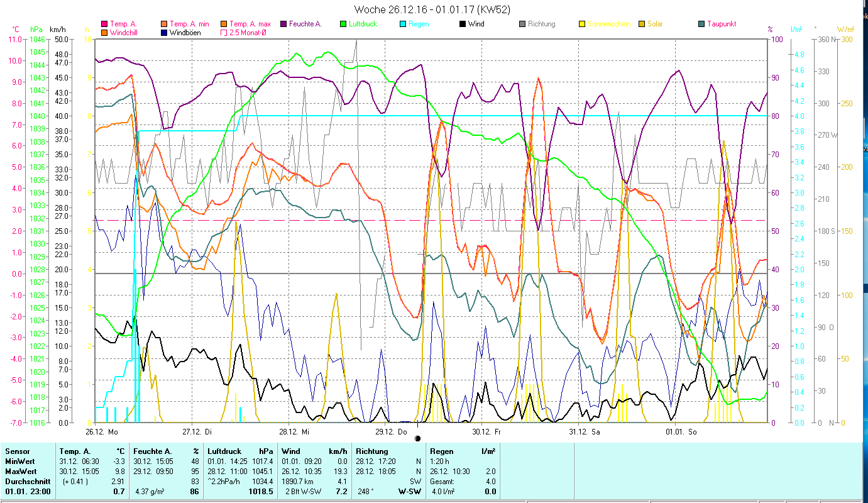Click the '28.12. Mi' date label
This screenshot has height=503, width=868.
pyautogui.click(x=294, y=432)
